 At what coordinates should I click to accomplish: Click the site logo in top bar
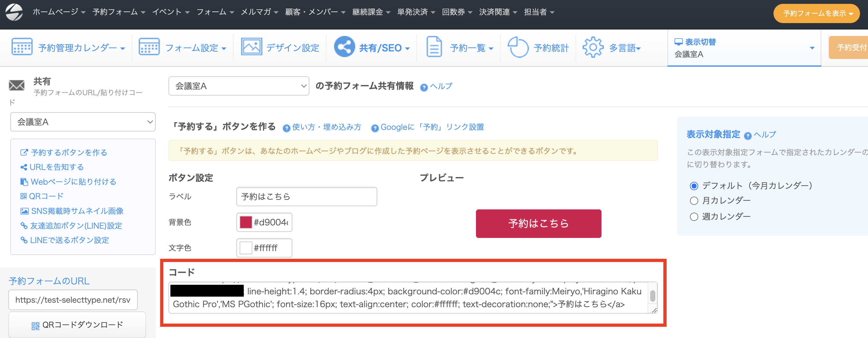[x=14, y=12]
